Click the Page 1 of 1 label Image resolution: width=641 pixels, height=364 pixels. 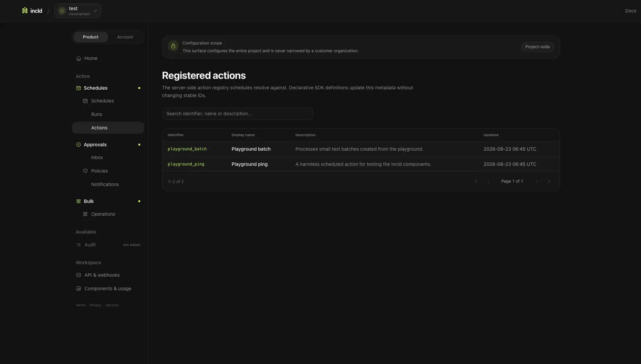512,181
